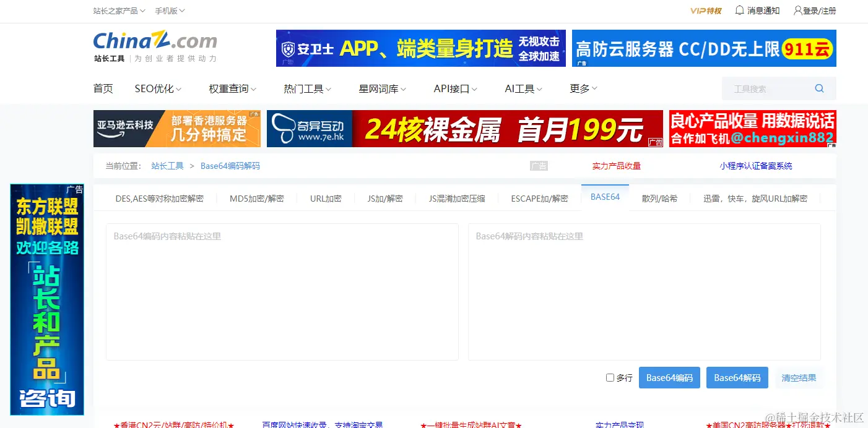Open the 小程序认证备案系统 link
Image resolution: width=868 pixels, height=428 pixels.
pyautogui.click(x=756, y=166)
